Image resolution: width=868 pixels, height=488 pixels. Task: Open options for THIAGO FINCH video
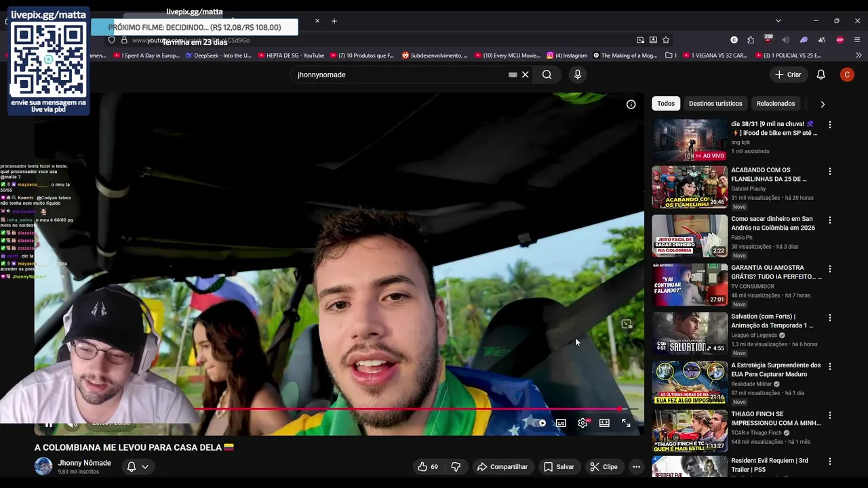(829, 415)
